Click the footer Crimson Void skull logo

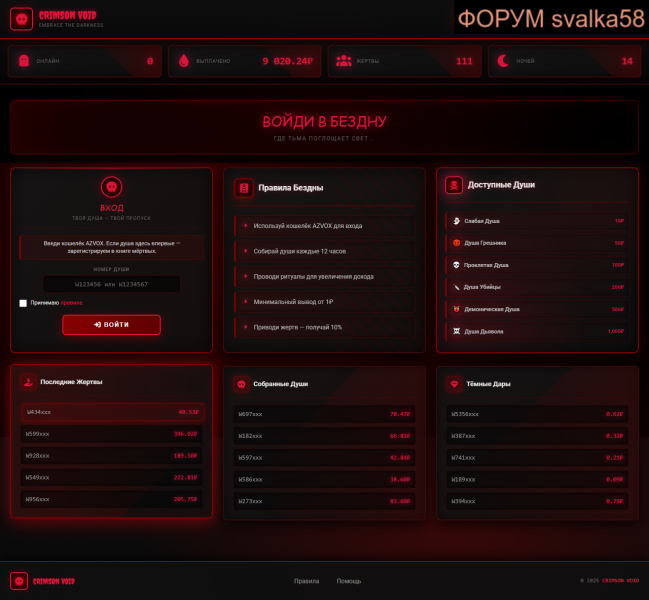tap(19, 581)
